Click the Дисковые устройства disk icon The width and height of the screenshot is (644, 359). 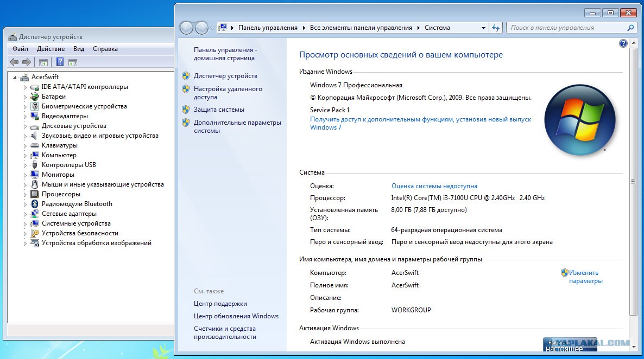point(35,126)
